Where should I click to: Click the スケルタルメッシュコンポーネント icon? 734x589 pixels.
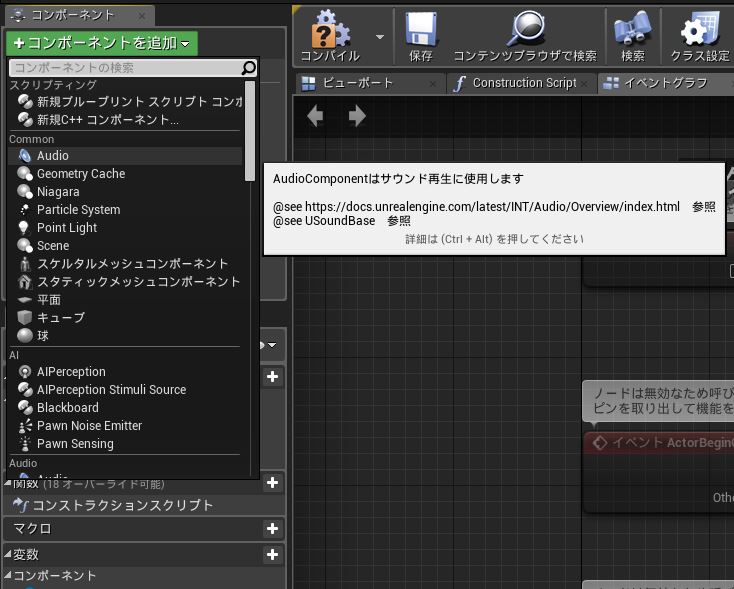pos(25,264)
